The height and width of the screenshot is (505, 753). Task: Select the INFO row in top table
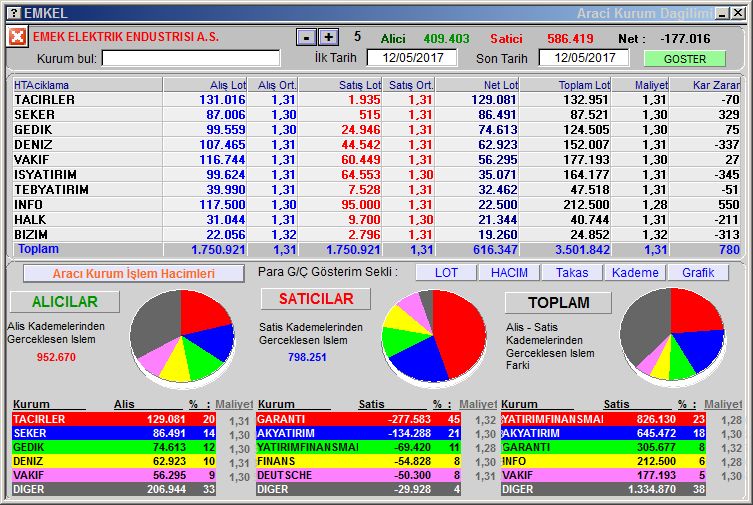click(x=376, y=204)
